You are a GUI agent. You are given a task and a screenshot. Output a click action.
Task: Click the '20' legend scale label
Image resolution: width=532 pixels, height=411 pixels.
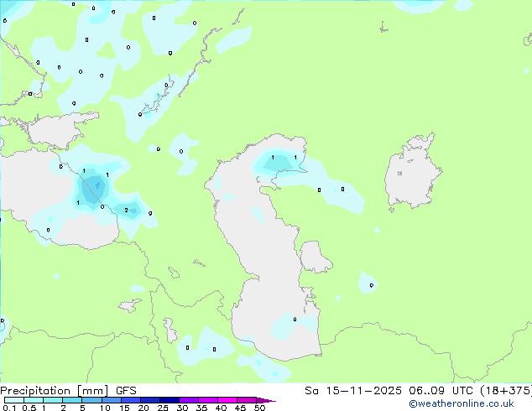coord(143,408)
